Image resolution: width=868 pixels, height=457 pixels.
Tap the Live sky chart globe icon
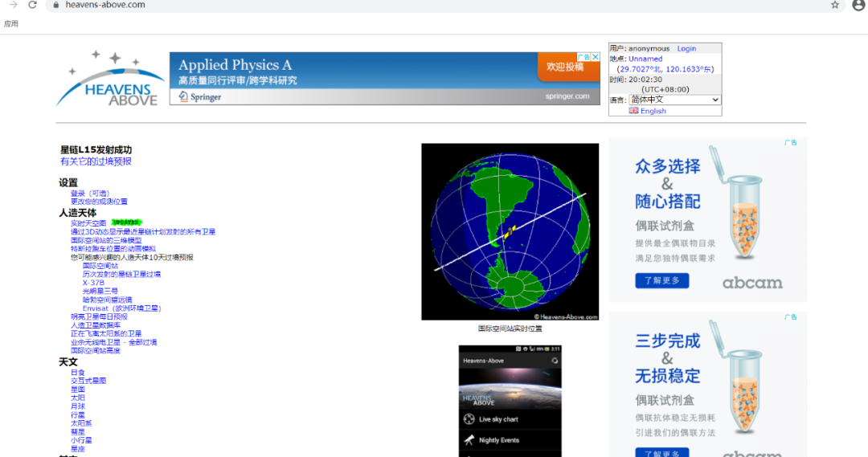pyautogui.click(x=469, y=418)
